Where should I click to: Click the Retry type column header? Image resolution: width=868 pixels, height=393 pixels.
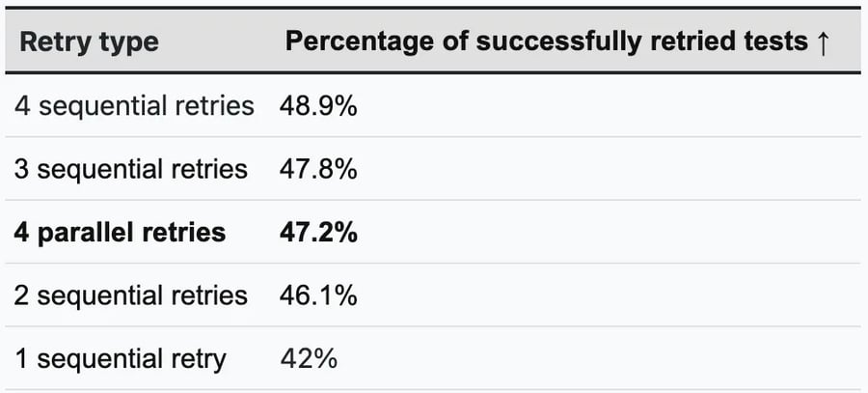tap(89, 42)
